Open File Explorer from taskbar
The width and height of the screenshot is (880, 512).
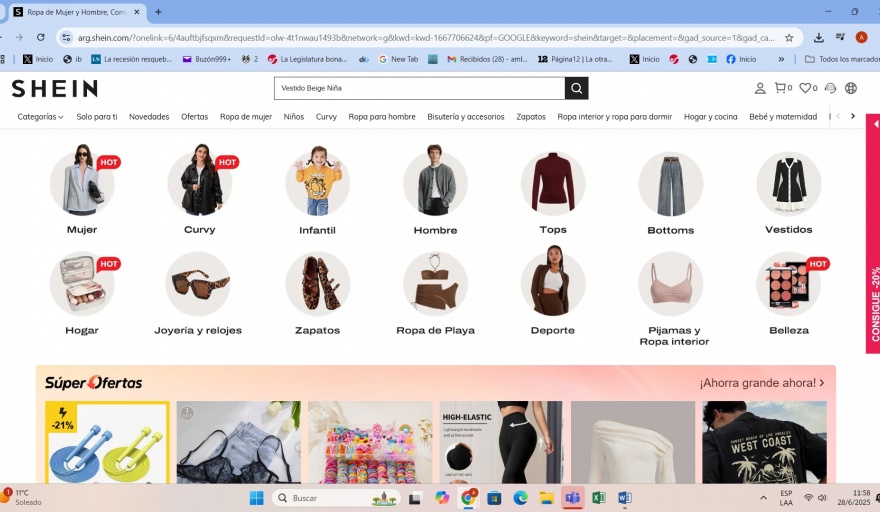(546, 498)
